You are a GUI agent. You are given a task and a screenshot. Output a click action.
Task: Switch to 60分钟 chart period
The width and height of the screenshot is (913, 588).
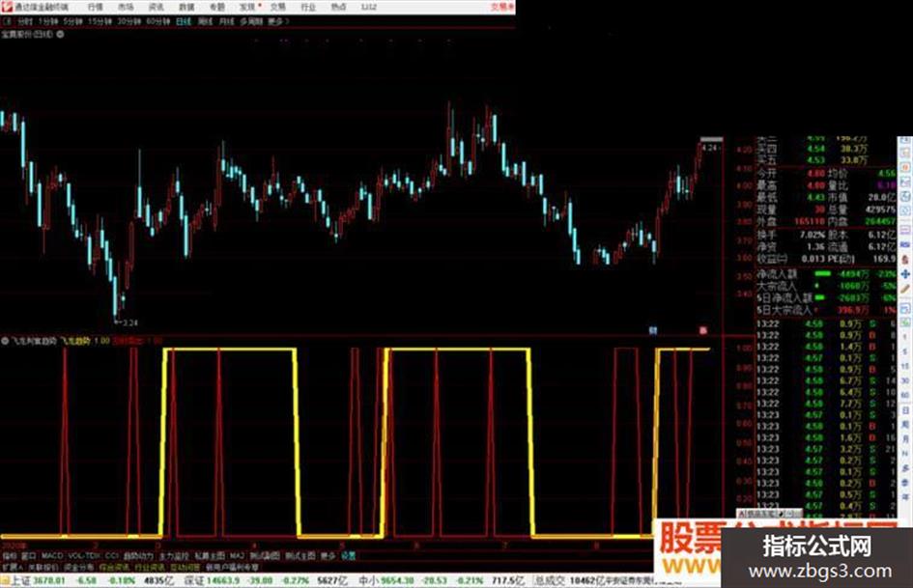(x=157, y=21)
